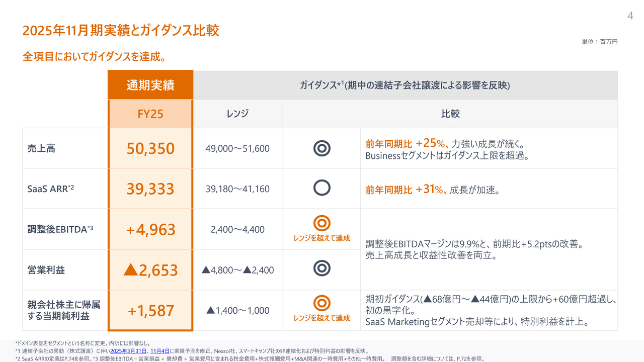Click the range 49,000〜51,600 cell
Screen dimensions: 644x362
coord(237,148)
